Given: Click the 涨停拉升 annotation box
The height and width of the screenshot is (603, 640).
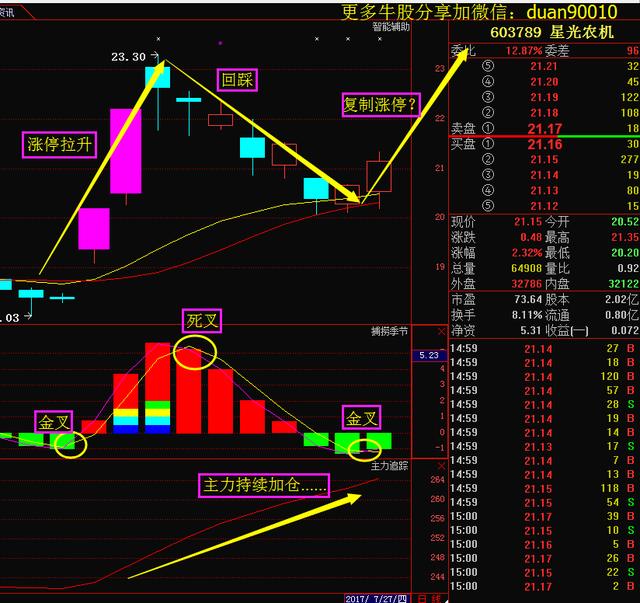Looking at the screenshot, I should [x=60, y=145].
